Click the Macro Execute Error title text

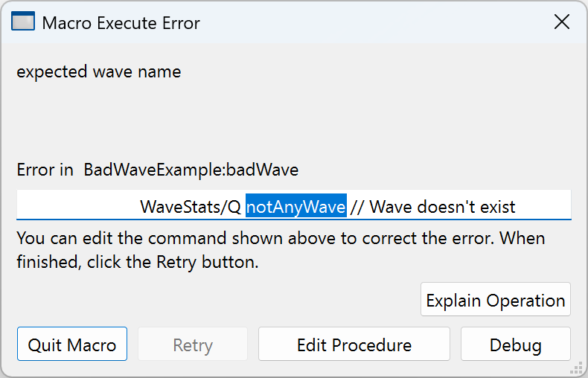coord(121,23)
